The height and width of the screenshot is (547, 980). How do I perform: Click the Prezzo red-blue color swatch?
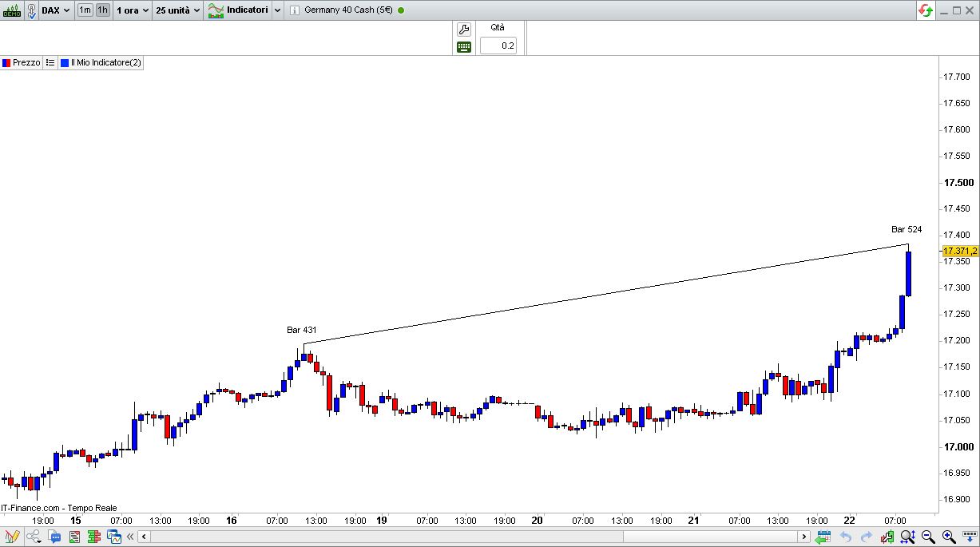6,62
